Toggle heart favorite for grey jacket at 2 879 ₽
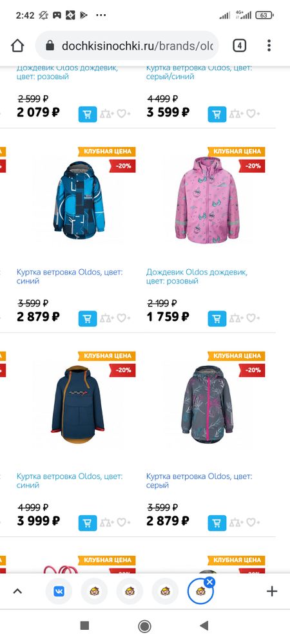The image size is (290, 644). pyautogui.click(x=253, y=522)
